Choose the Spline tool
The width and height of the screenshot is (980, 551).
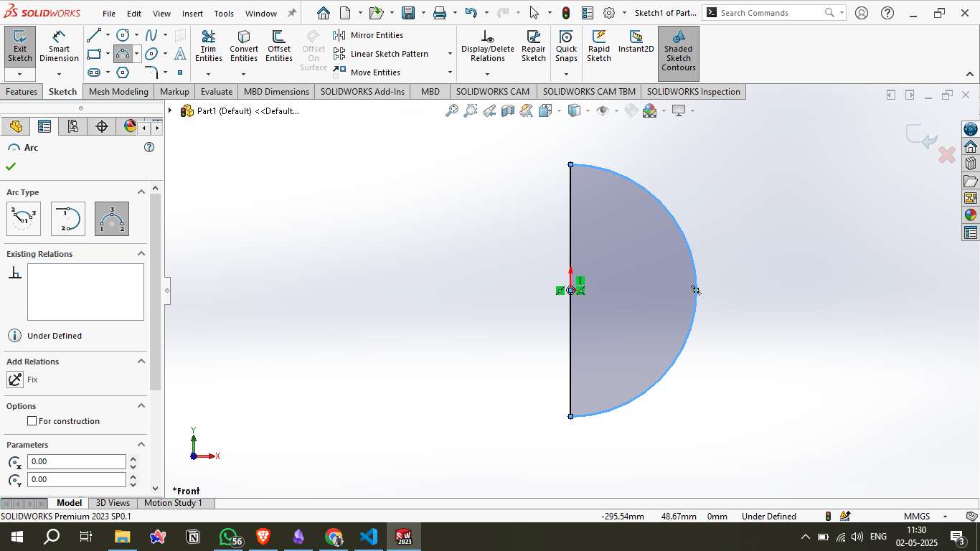click(151, 35)
